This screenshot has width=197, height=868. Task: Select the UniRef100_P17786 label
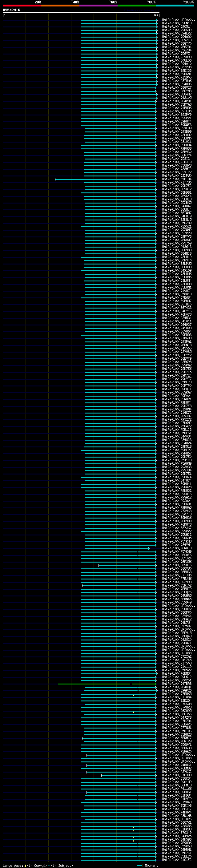(176, 183)
